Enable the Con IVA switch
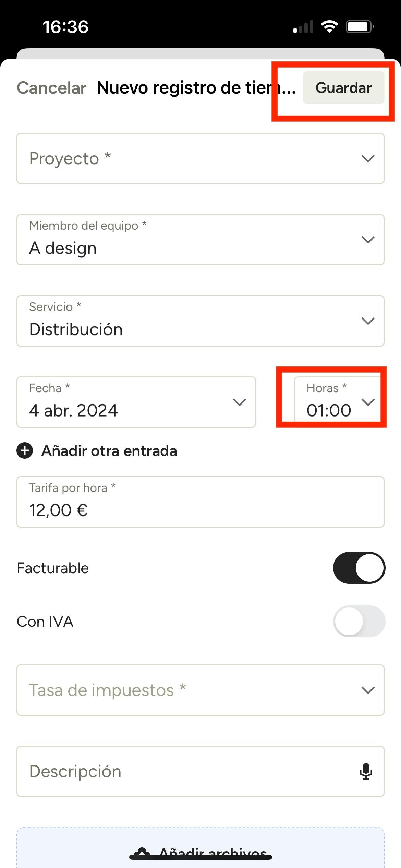401x868 pixels. [359, 621]
